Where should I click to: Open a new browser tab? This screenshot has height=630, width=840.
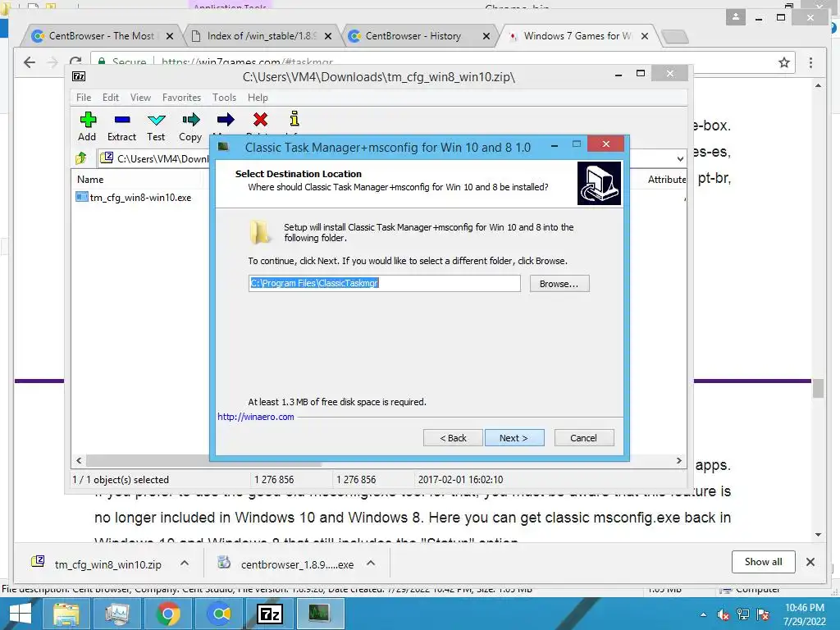[674, 36]
